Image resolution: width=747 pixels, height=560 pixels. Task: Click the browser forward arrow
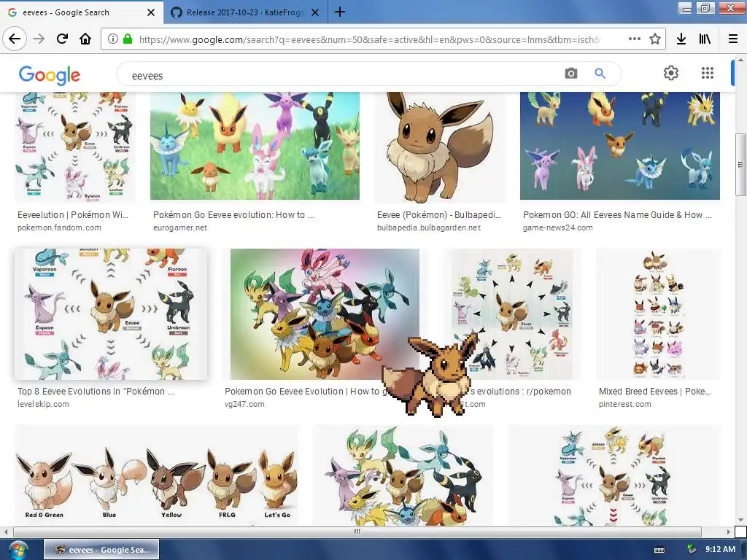(x=39, y=39)
